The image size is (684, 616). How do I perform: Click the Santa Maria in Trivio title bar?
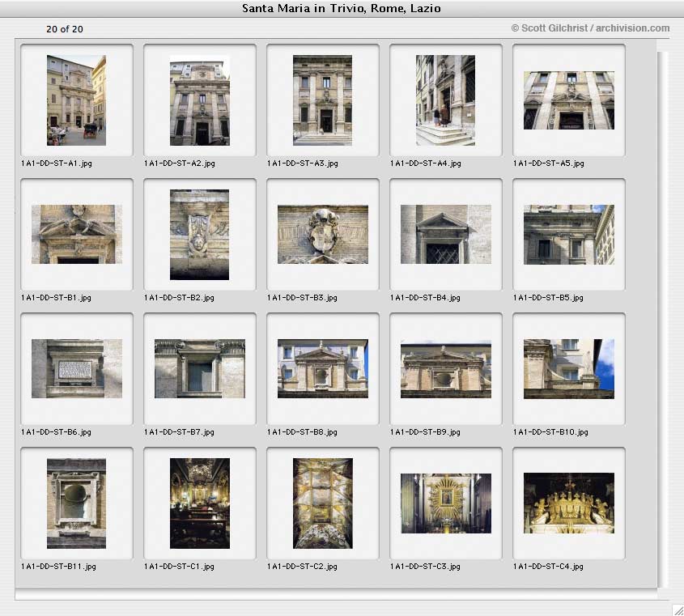tap(342, 8)
